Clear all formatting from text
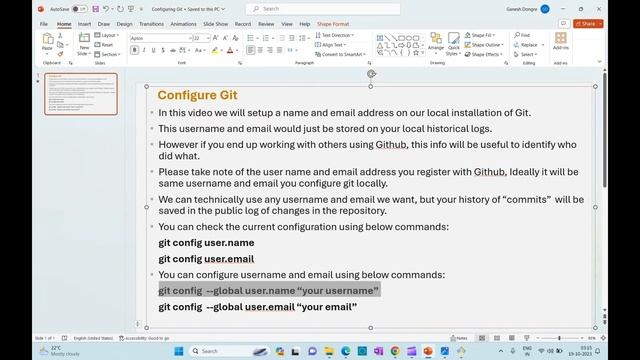The image size is (640, 360). [236, 38]
